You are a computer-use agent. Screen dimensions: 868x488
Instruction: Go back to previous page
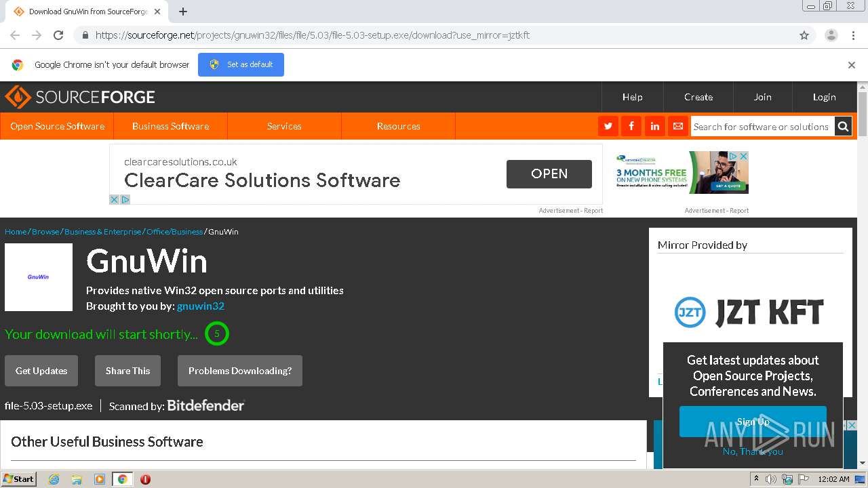tap(15, 35)
